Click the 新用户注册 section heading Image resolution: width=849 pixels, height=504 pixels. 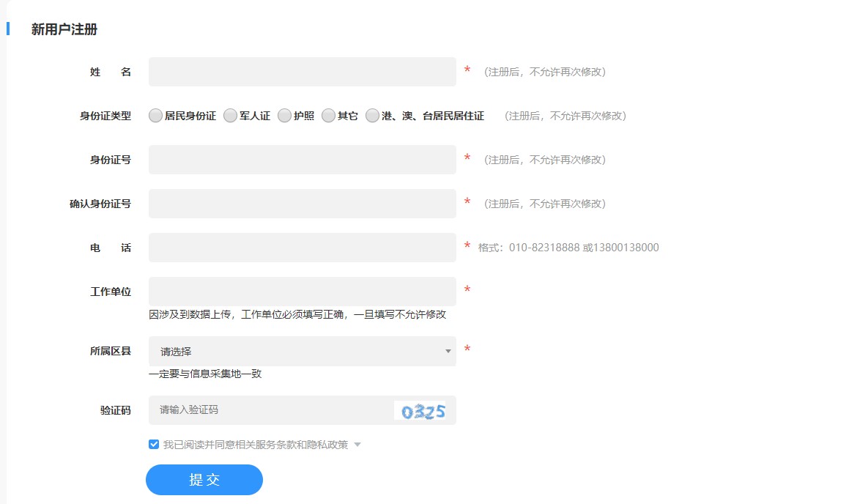[64, 30]
